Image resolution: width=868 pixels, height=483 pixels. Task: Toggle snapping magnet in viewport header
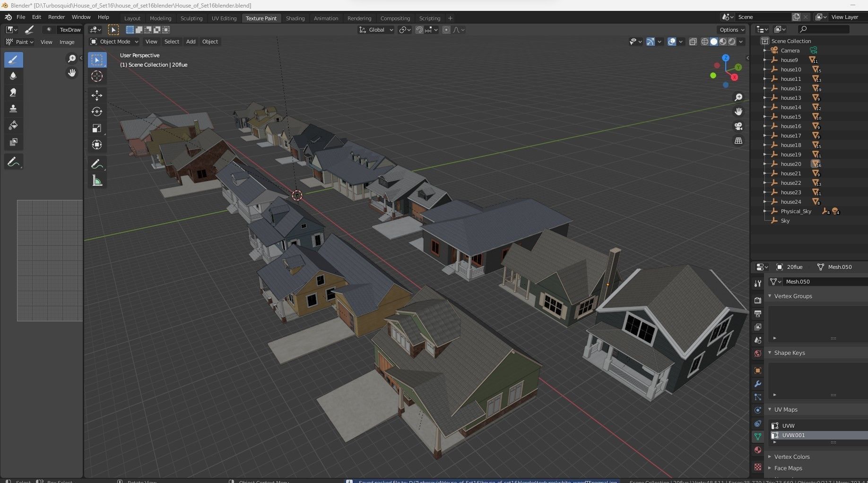tap(419, 30)
